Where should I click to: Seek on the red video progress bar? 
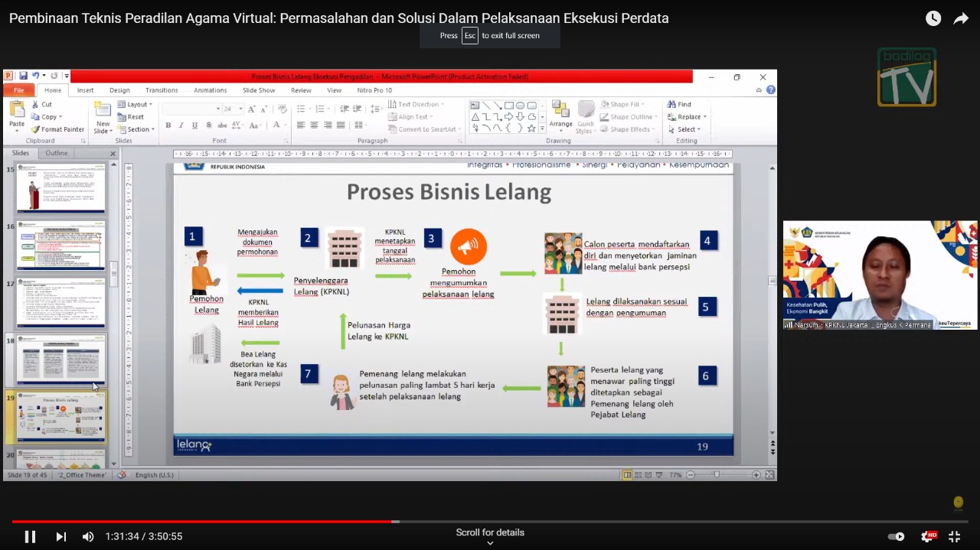230,522
